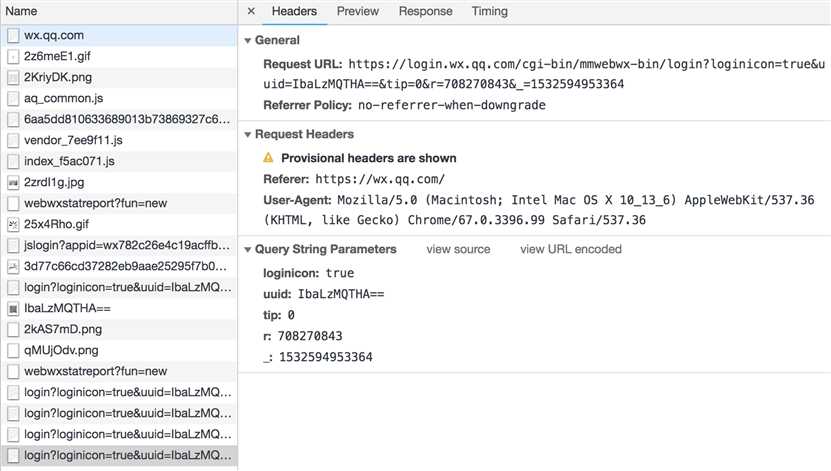Select the qMUjOdv.png request

pos(119,350)
